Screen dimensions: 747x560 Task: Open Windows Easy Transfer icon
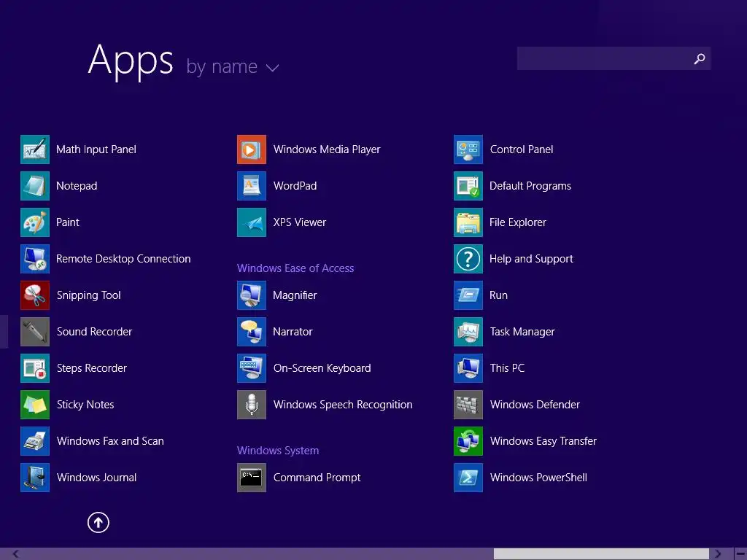point(468,441)
